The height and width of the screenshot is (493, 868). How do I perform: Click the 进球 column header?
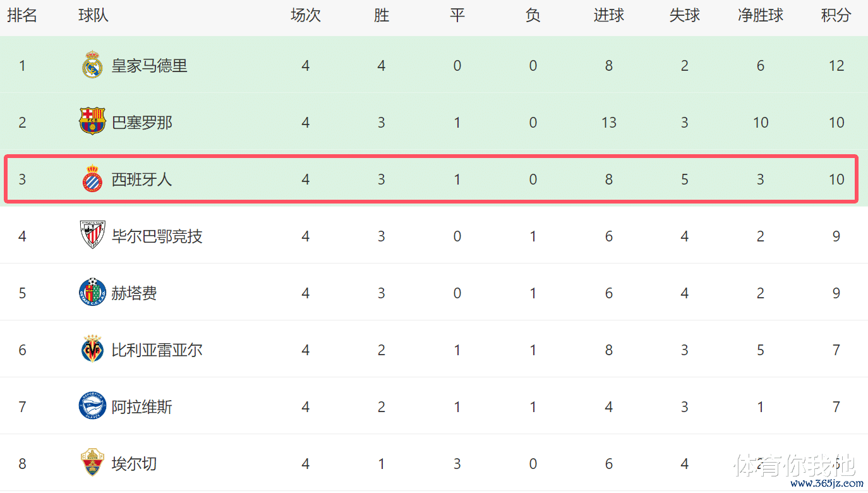point(608,16)
